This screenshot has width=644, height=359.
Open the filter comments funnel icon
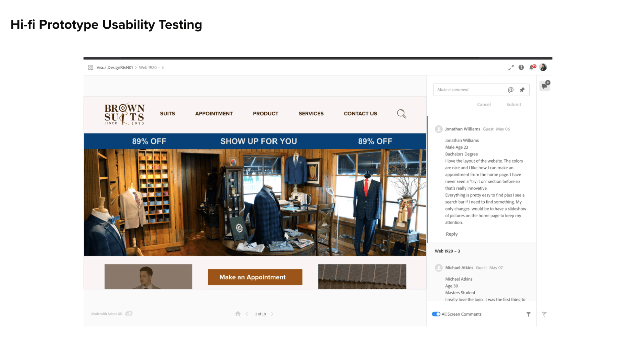(528, 314)
